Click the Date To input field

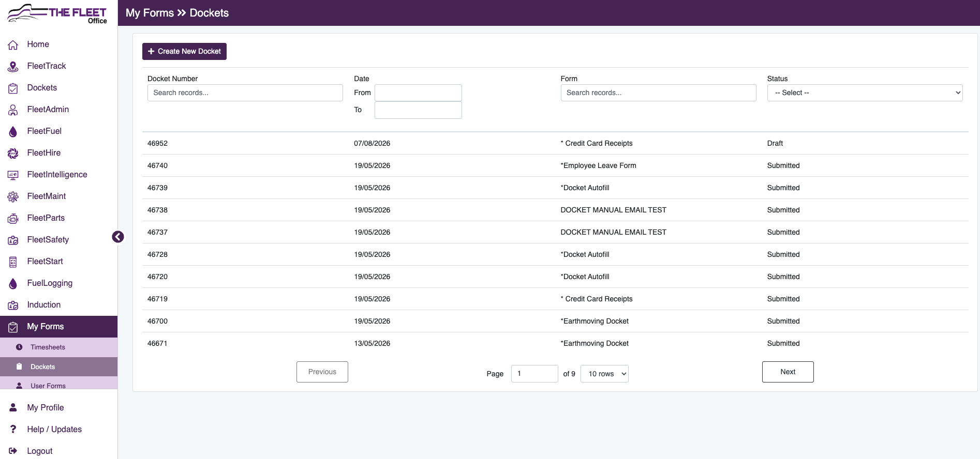click(418, 110)
